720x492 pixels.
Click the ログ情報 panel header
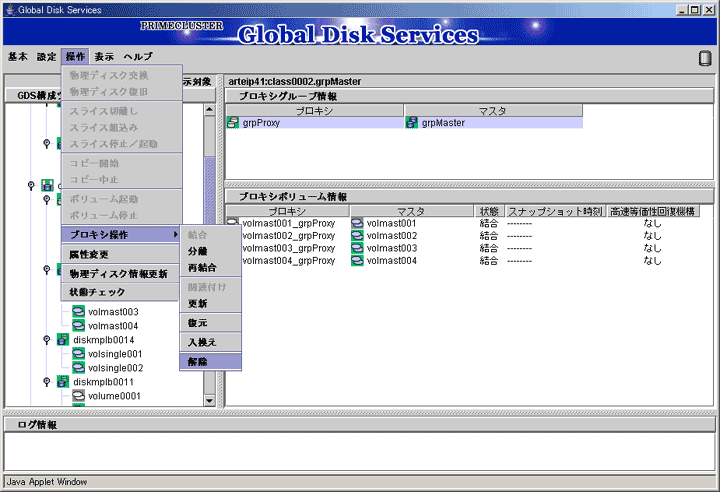(360, 424)
